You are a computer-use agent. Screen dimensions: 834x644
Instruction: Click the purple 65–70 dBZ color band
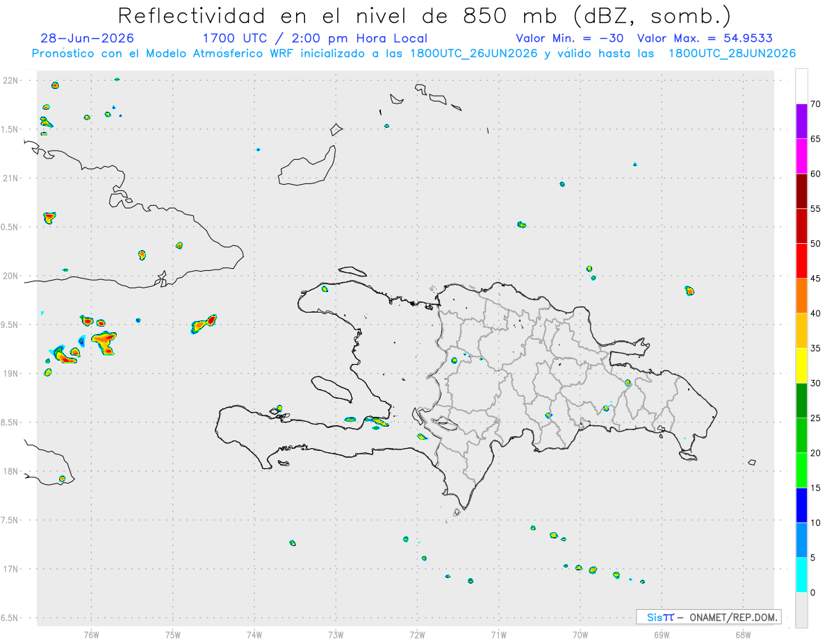[x=801, y=122]
